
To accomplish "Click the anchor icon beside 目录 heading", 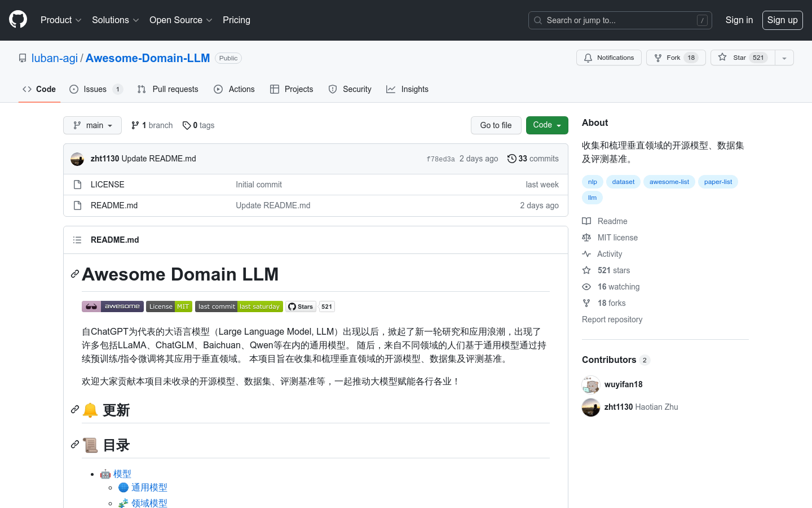I will click(75, 445).
